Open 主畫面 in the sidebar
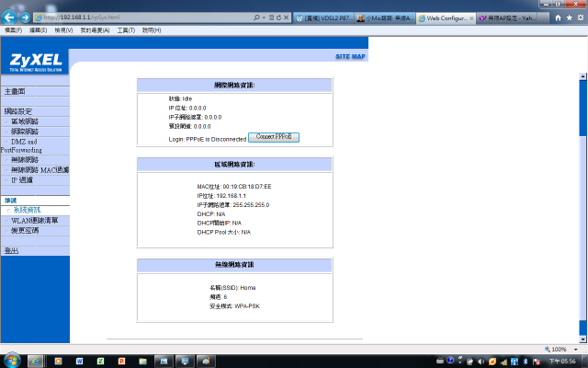The width and height of the screenshot is (588, 368). pos(15,91)
